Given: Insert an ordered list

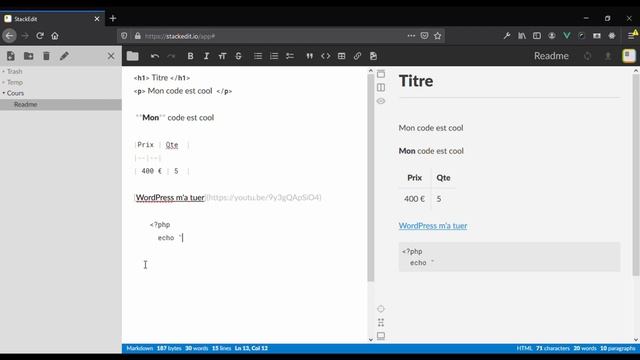Looking at the screenshot, I should (274, 56).
